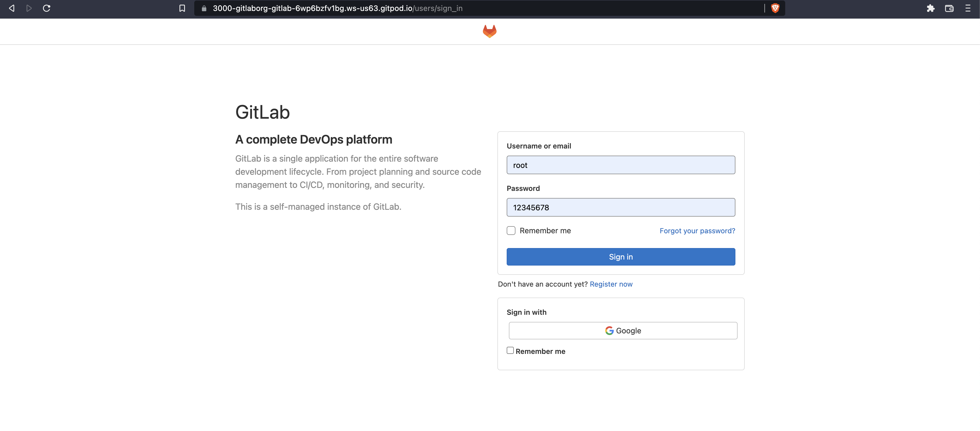The height and width of the screenshot is (431, 980).
Task: Enable Remember me under the password field
Action: coord(511,231)
